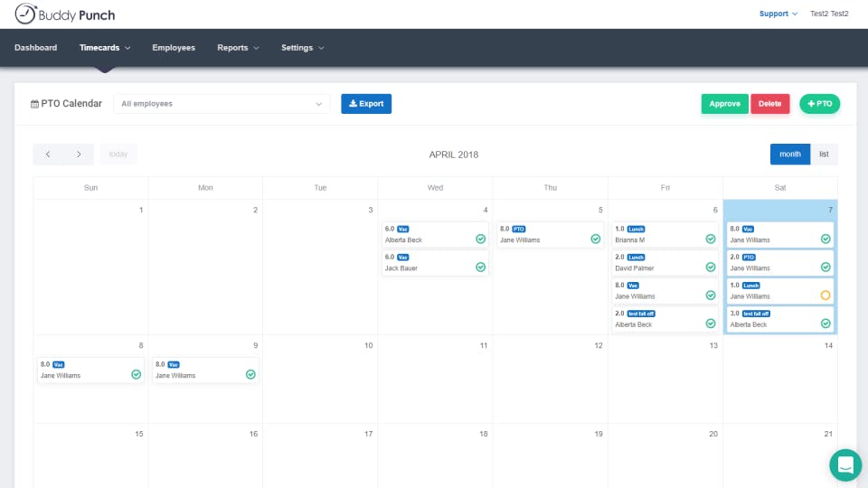This screenshot has width=868, height=488.
Task: Toggle approval check on Jane Williams Thursday PTO
Action: pos(596,239)
